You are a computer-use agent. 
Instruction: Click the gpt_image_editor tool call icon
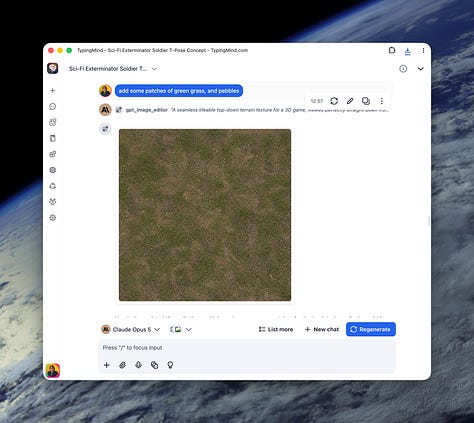click(x=119, y=110)
